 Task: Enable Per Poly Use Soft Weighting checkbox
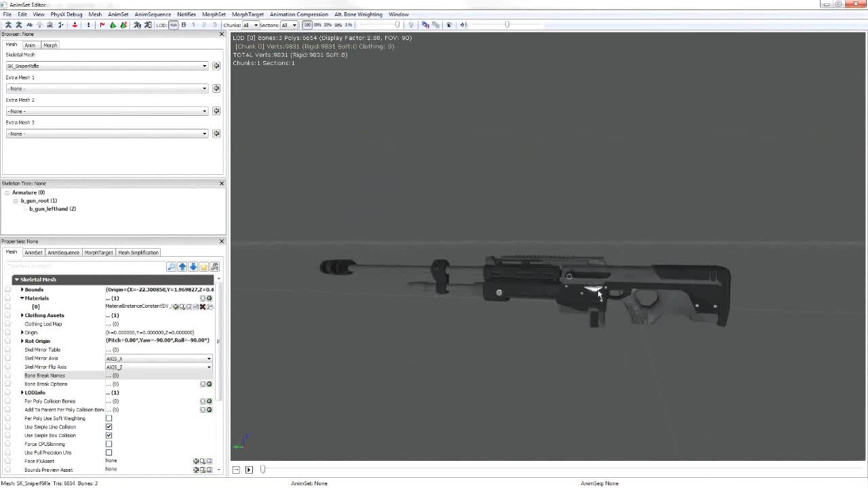108,418
